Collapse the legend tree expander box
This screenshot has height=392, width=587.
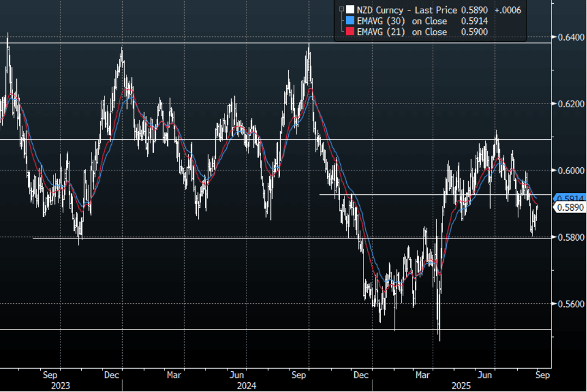(x=342, y=9)
